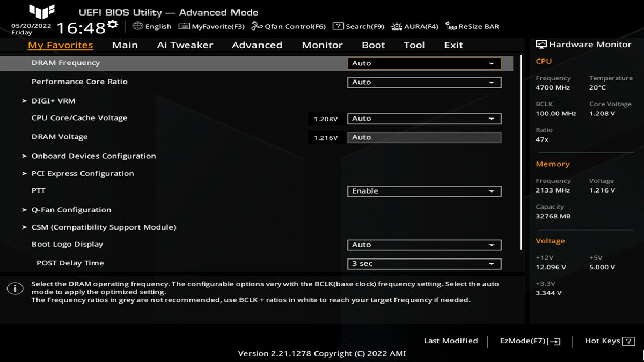Click the EzMode arrow icon
644x362 pixels.
[555, 341]
